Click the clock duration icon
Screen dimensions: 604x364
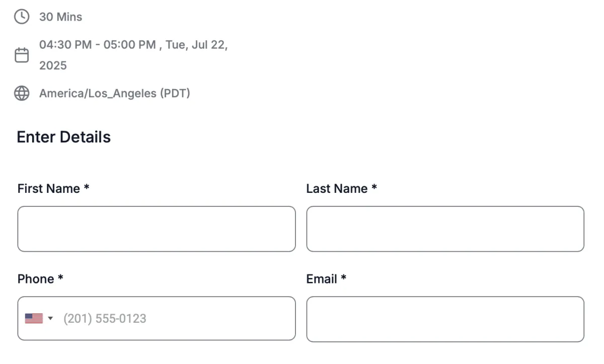22,17
